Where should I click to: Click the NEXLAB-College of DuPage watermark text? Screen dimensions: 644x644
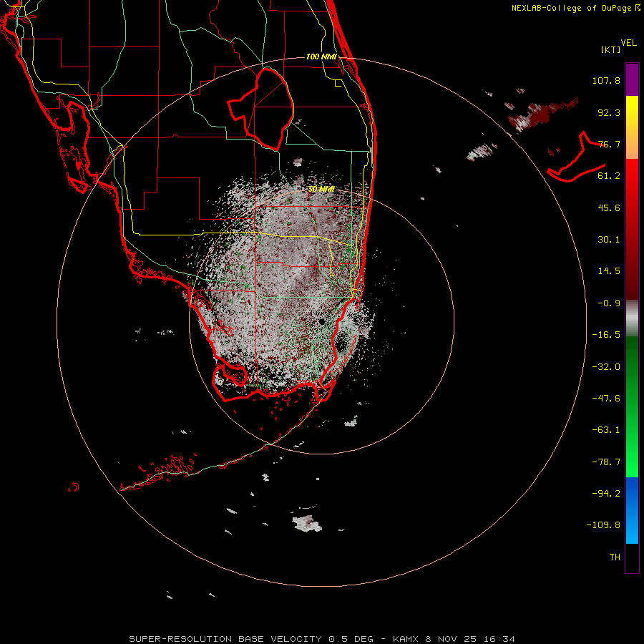575,8
